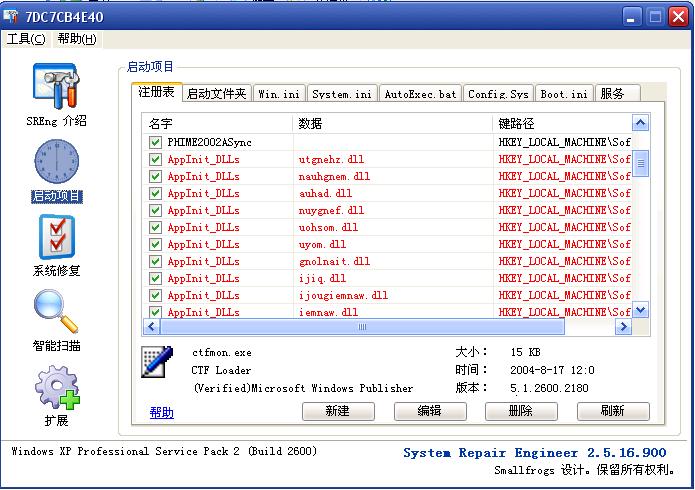Click the 新建 button
The height and width of the screenshot is (490, 695).
tap(338, 411)
